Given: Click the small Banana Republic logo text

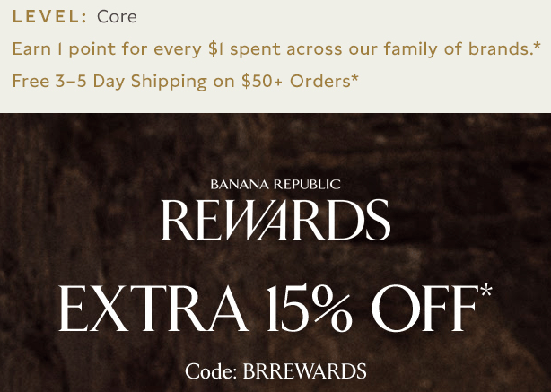Looking at the screenshot, I should click(x=275, y=185).
